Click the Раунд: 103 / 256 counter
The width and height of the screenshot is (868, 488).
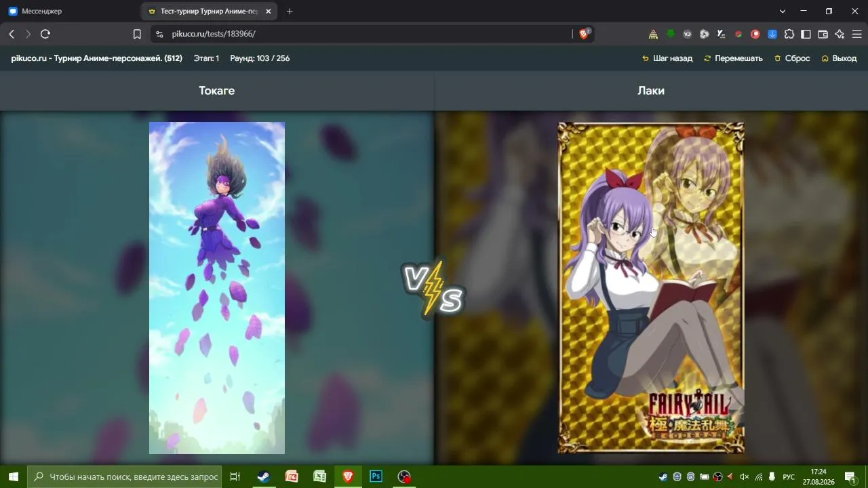click(260, 58)
